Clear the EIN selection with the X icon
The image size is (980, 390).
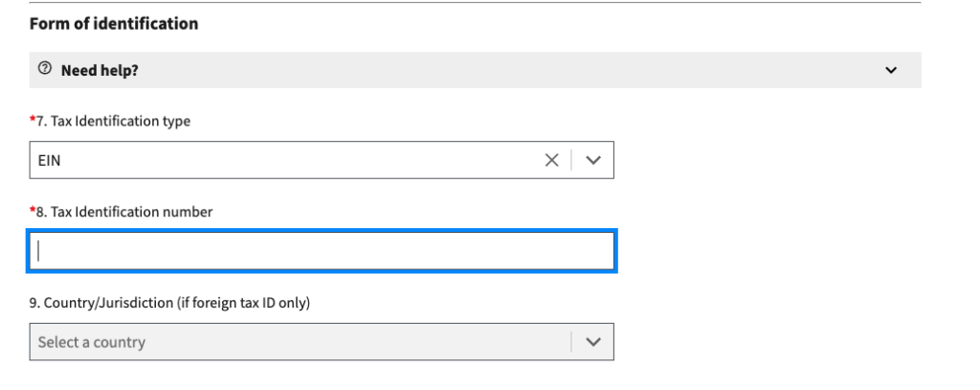coord(551,160)
